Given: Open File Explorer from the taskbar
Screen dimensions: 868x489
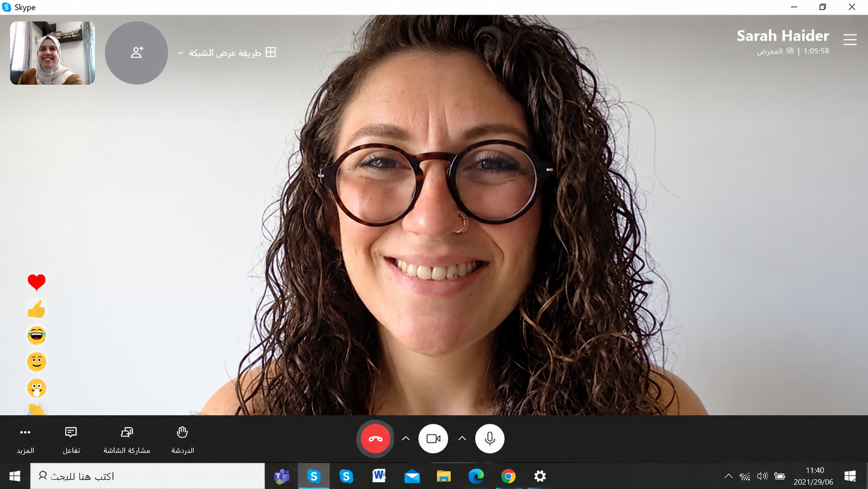Looking at the screenshot, I should [x=444, y=476].
